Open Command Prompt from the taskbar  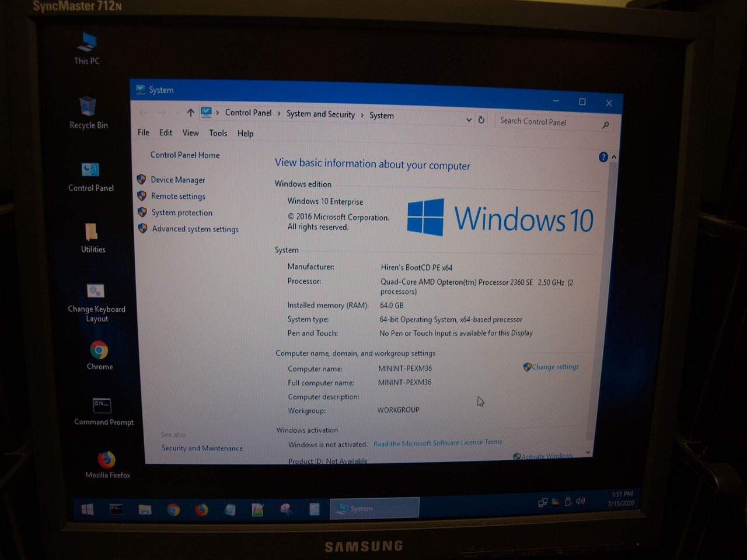click(x=116, y=509)
